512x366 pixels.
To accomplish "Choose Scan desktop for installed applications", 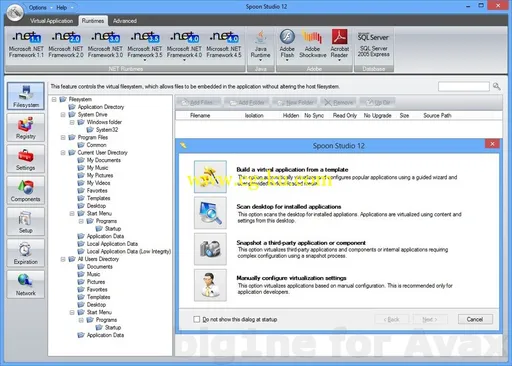I will point(210,213).
